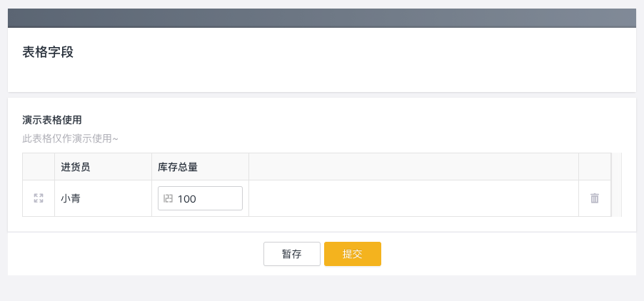Click the 此表格仅作演示使用~ description text
644x301 pixels.
(70, 138)
